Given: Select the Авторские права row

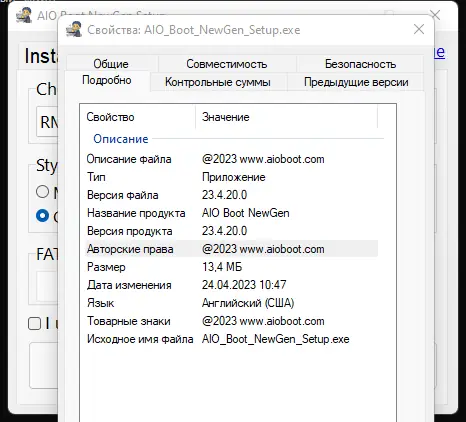Looking at the screenshot, I should 231,249.
